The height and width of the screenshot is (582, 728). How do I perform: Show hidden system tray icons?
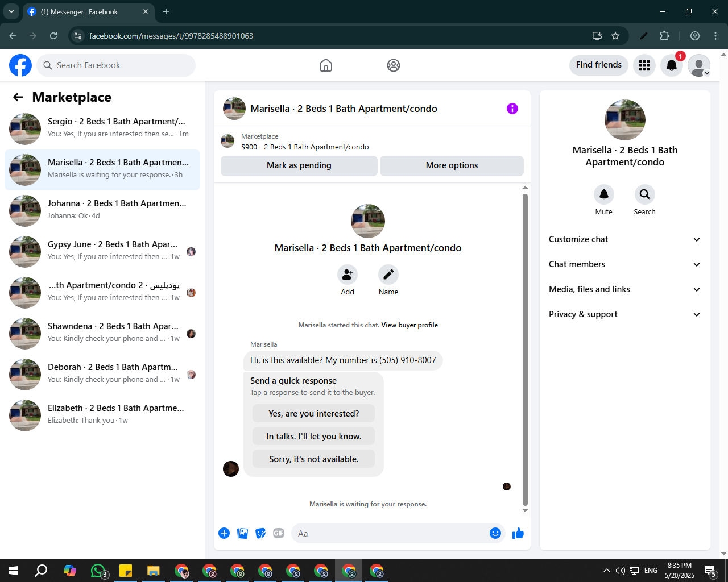point(606,571)
